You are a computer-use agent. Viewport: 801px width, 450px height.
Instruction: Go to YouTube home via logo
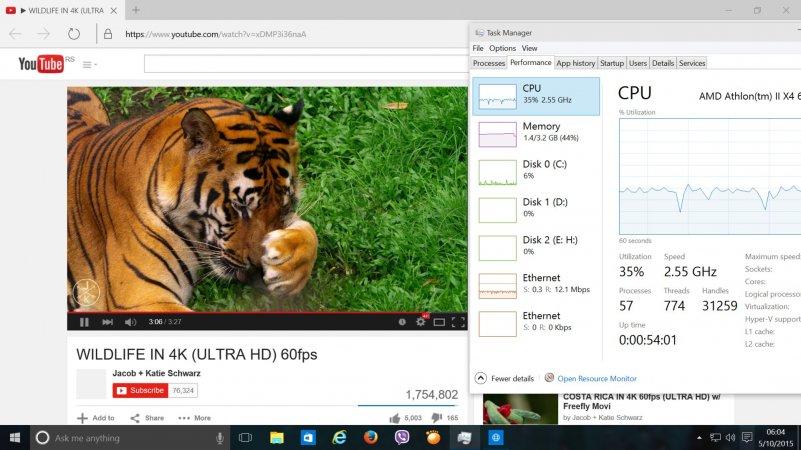[41, 64]
